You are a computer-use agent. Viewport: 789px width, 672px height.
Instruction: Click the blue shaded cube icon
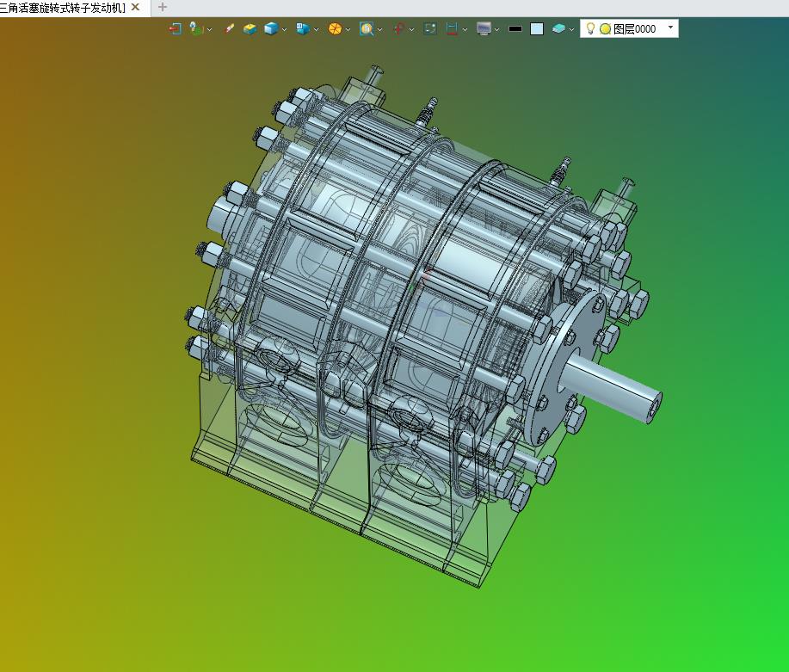[x=271, y=28]
